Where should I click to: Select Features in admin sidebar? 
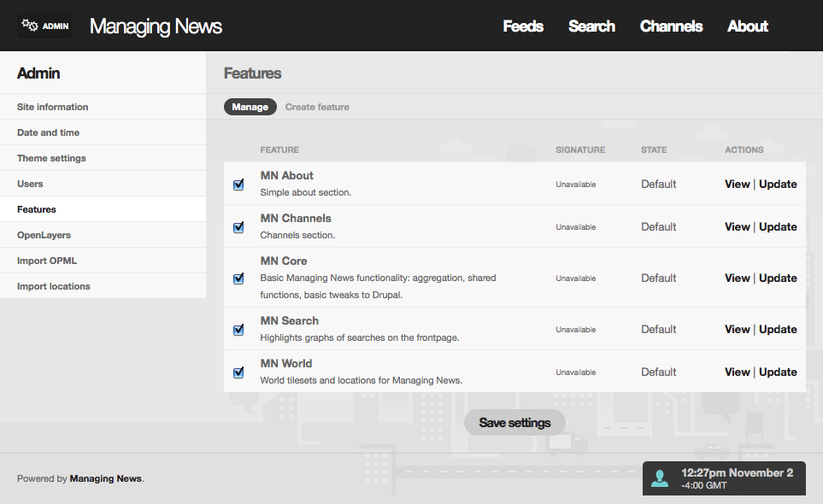click(103, 209)
